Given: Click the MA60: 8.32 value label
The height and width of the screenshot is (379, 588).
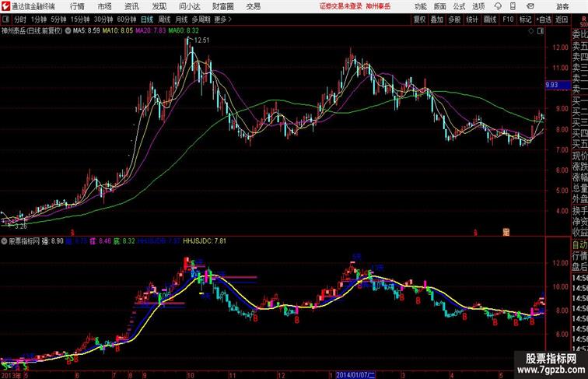Looking at the screenshot, I should coord(184,31).
